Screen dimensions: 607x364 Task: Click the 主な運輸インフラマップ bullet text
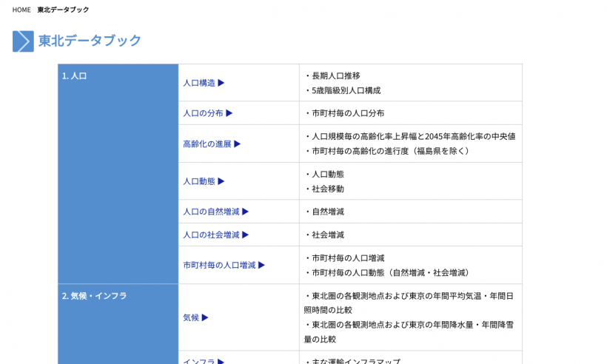352,361
